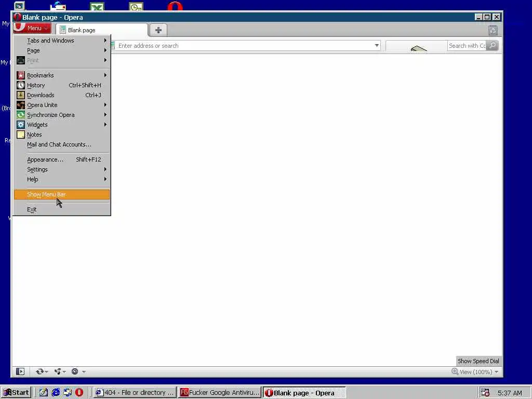The width and height of the screenshot is (532, 399).
Task: Select Show Menu Bar option
Action: pos(62,194)
